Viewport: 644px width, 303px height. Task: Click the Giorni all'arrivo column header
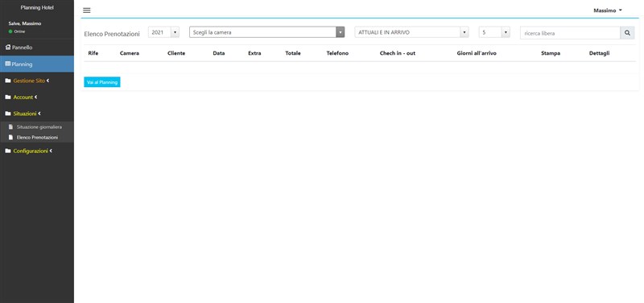tap(477, 53)
